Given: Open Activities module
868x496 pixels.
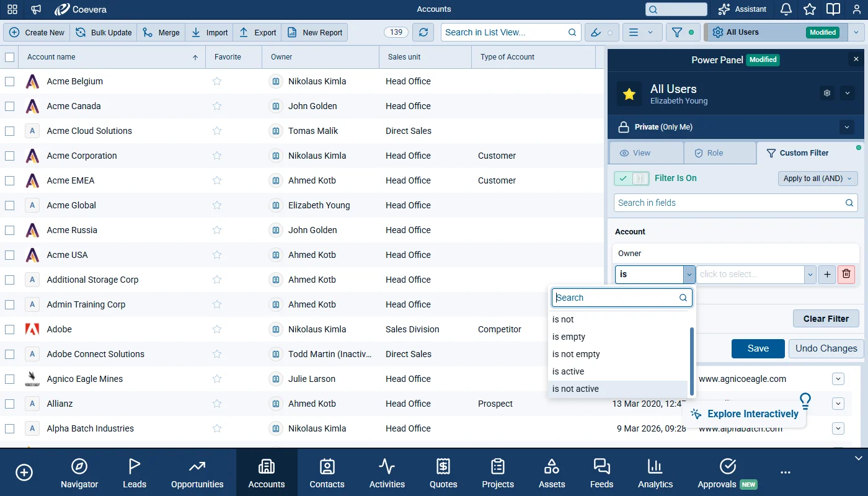Looking at the screenshot, I should 387,474.
